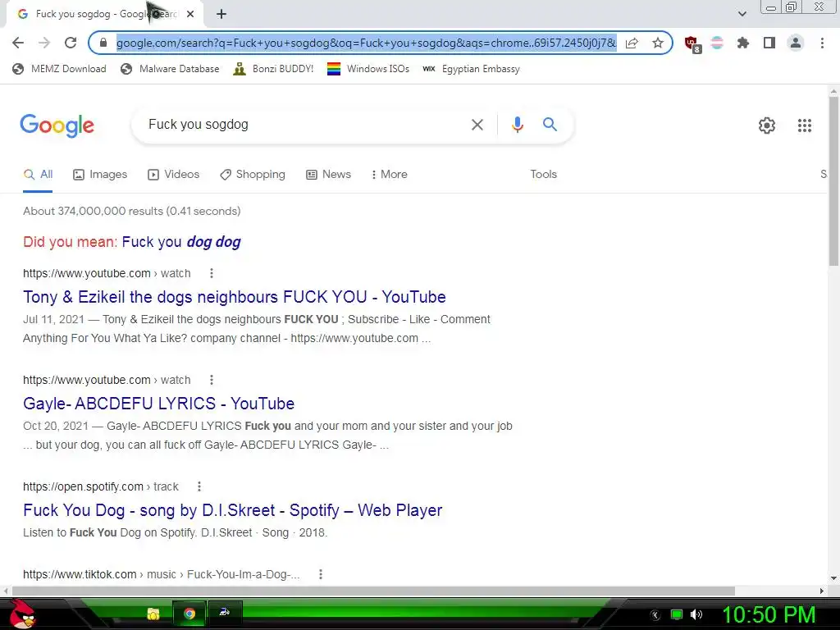This screenshot has height=630, width=840.
Task: Open Tony & Ezikeil YouTube result
Action: (234, 297)
